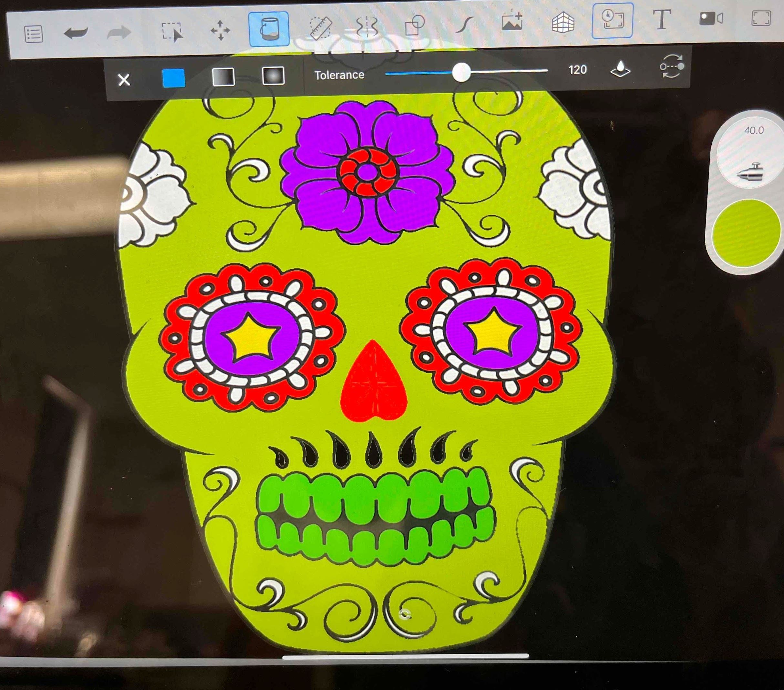This screenshot has width=784, height=690.
Task: Hide the UI with the fullscreen icon
Action: 761,18
